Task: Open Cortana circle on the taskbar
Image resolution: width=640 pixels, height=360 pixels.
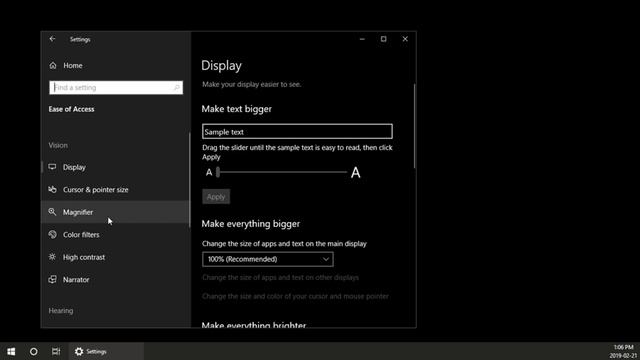Action: pyautogui.click(x=33, y=351)
